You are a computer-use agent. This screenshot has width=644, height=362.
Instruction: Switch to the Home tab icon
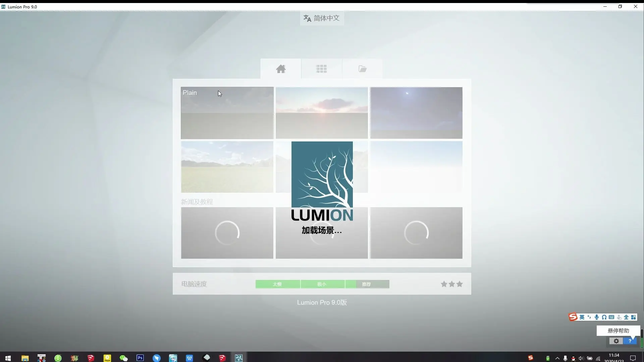(281, 69)
